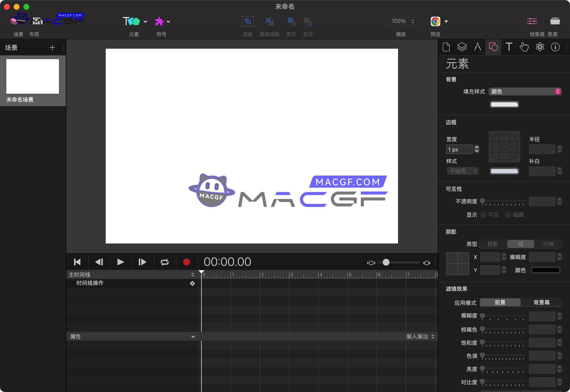
Task: Insert a symbol via the puzzle icon
Action: pos(160,21)
